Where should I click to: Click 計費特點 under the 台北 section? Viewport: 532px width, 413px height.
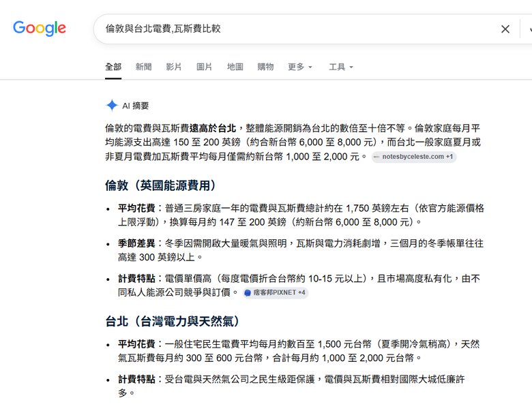pos(136,379)
